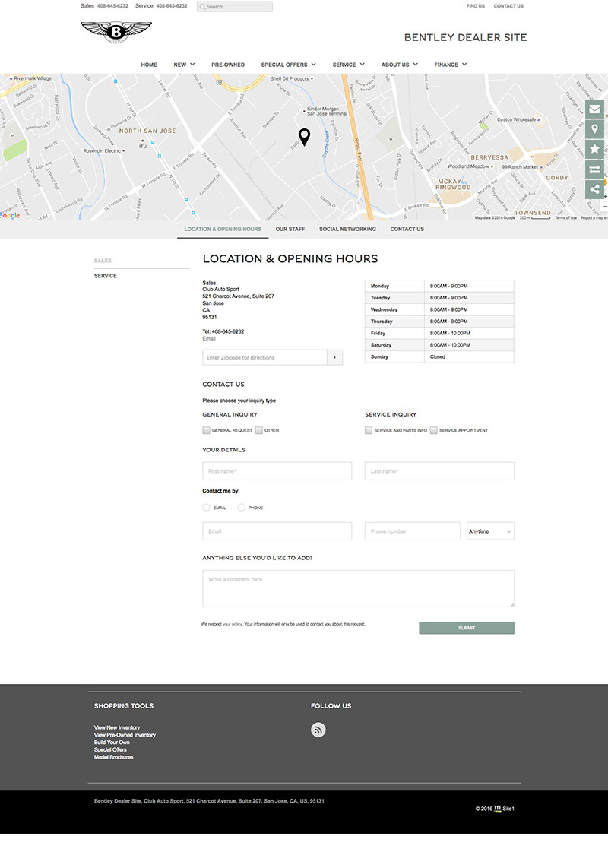Open the Anytime contact time dropdown
Viewport: 608px width, 868px height.
pos(490,531)
